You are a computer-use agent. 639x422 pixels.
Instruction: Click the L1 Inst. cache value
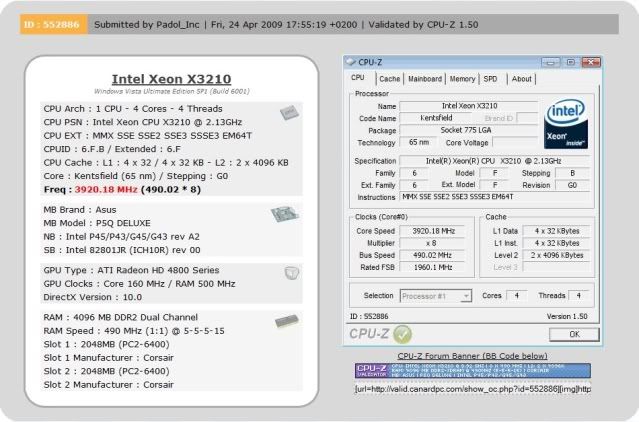coord(557,243)
